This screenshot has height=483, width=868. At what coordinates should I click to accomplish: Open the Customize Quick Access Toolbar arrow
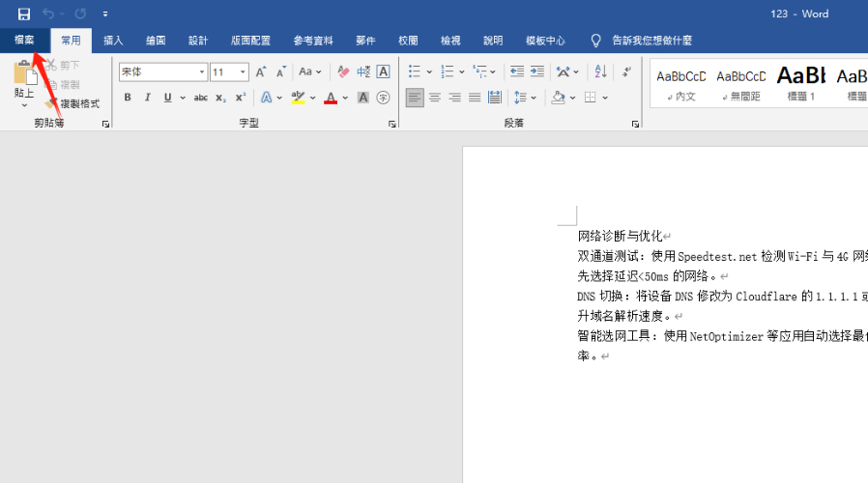105,14
